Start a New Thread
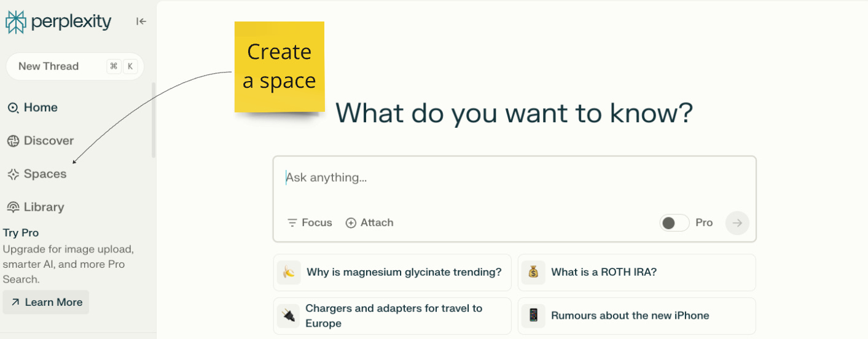This screenshot has height=339, width=868. [74, 66]
